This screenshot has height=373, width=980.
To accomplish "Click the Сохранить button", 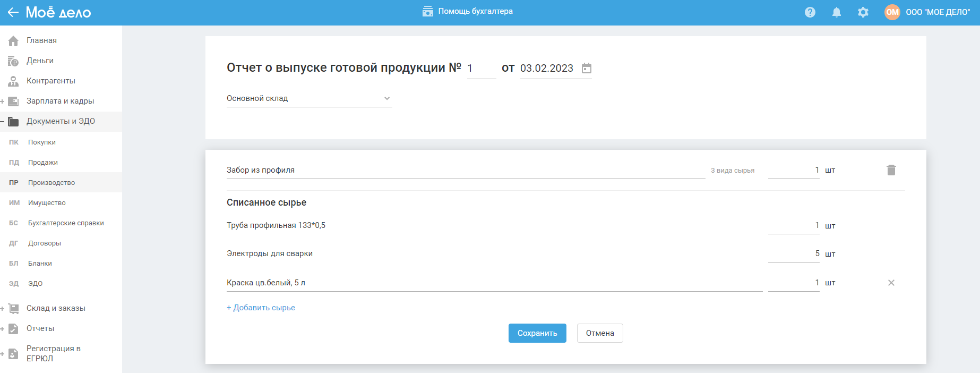I will click(537, 333).
